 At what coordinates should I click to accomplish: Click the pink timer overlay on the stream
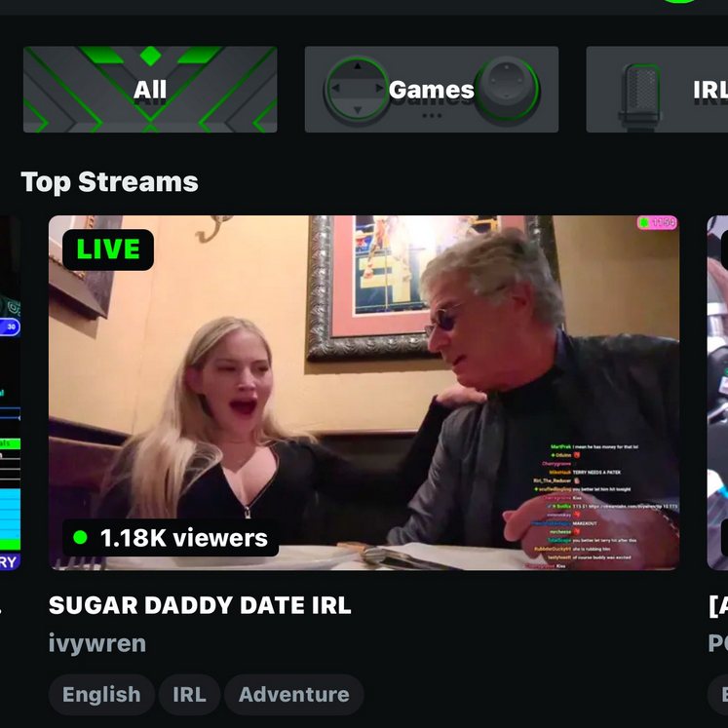(x=658, y=223)
